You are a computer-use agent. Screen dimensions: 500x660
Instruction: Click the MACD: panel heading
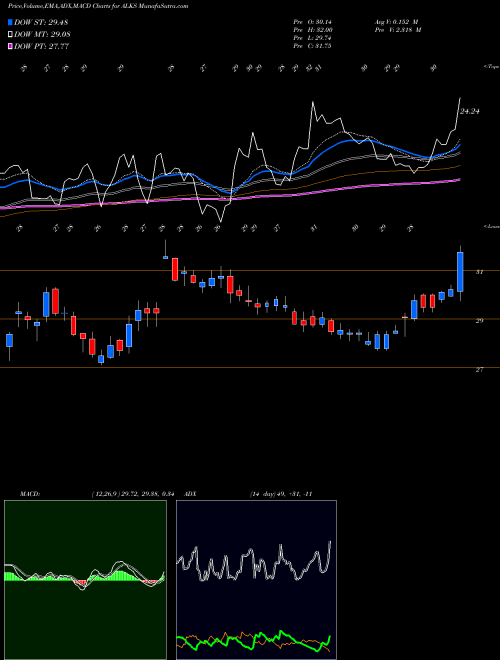coord(30,494)
